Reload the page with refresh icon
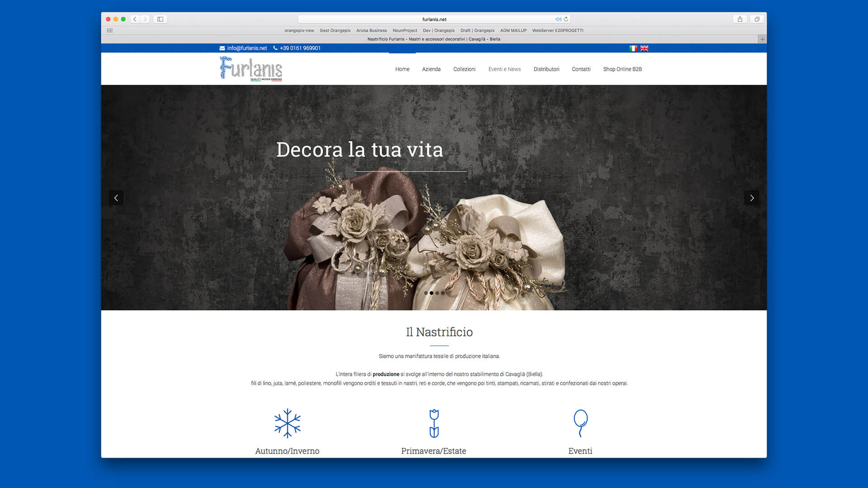This screenshot has width=868, height=488. tap(566, 19)
